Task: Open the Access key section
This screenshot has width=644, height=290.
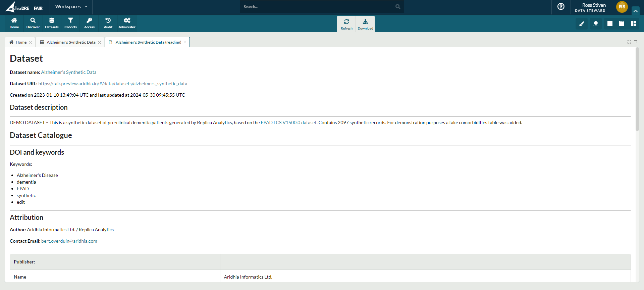Action: coord(89,23)
